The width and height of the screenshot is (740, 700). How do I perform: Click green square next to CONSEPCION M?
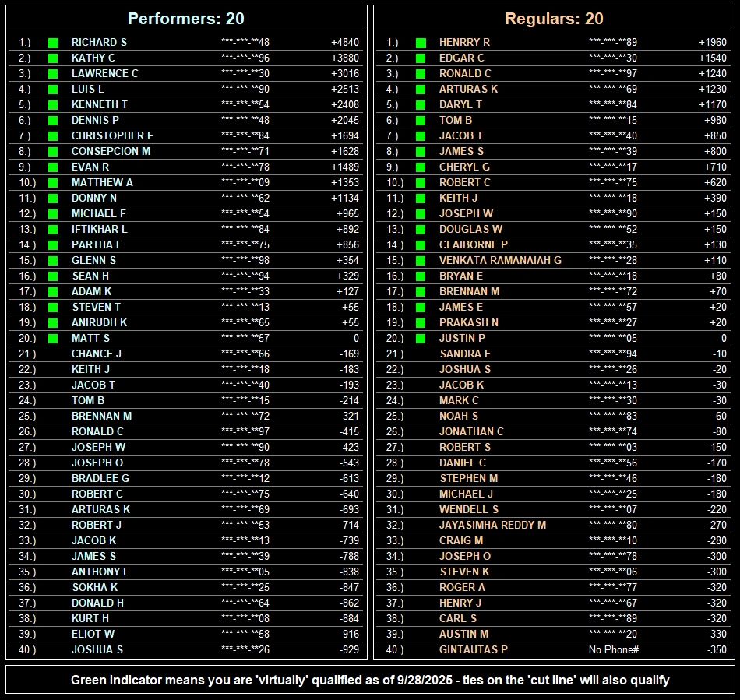click(x=54, y=152)
